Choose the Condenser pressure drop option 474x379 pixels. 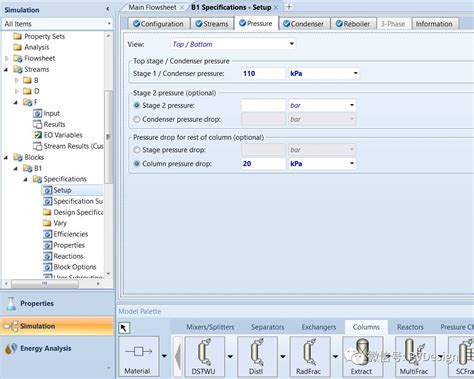[137, 119]
